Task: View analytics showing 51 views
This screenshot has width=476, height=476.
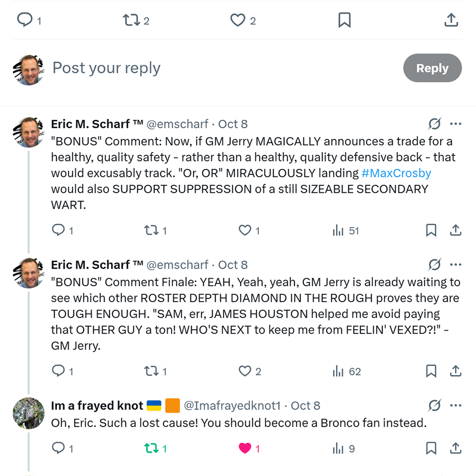Action: (x=346, y=230)
